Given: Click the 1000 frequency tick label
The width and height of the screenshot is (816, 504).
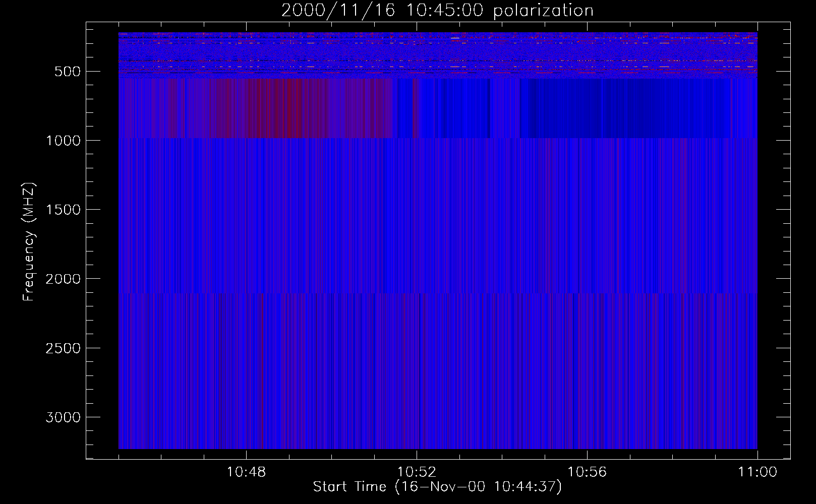Looking at the screenshot, I should (63, 141).
